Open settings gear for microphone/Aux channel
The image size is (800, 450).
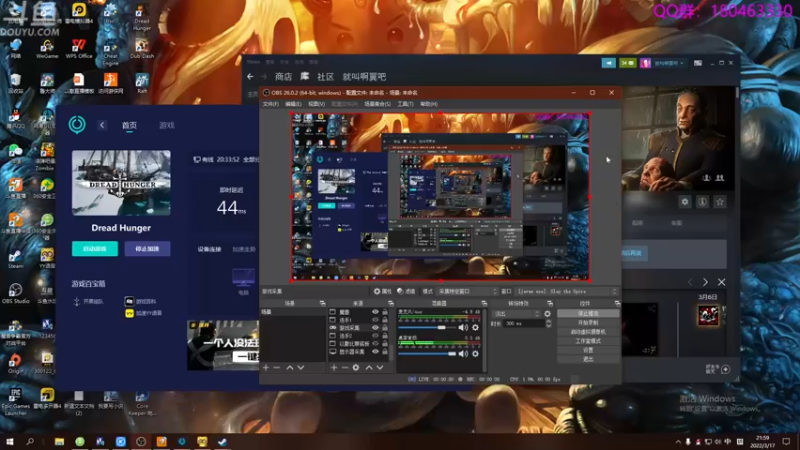tap(476, 328)
